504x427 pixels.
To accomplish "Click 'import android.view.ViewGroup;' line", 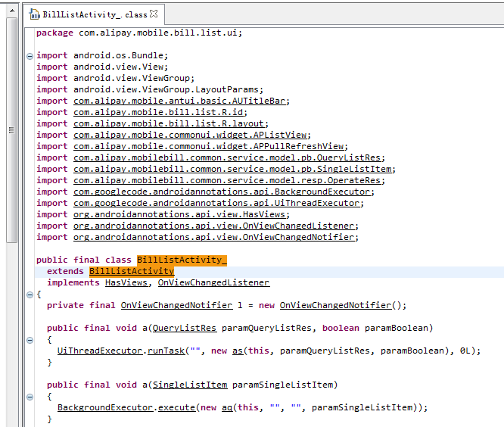I will [115, 78].
